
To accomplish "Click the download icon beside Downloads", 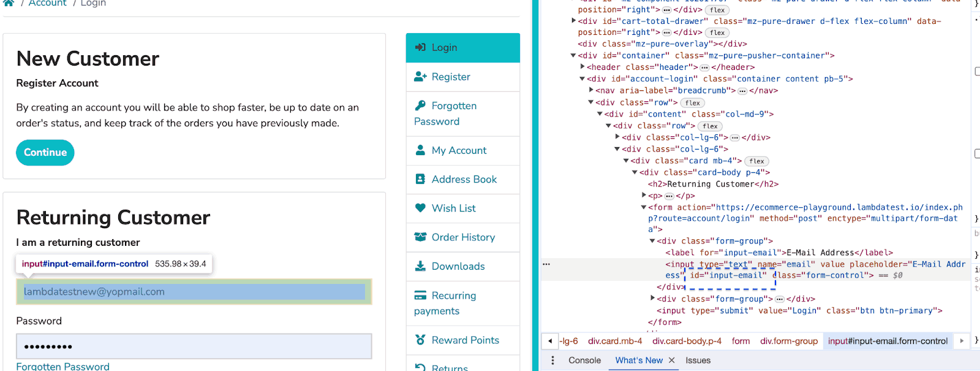I will pyautogui.click(x=420, y=266).
